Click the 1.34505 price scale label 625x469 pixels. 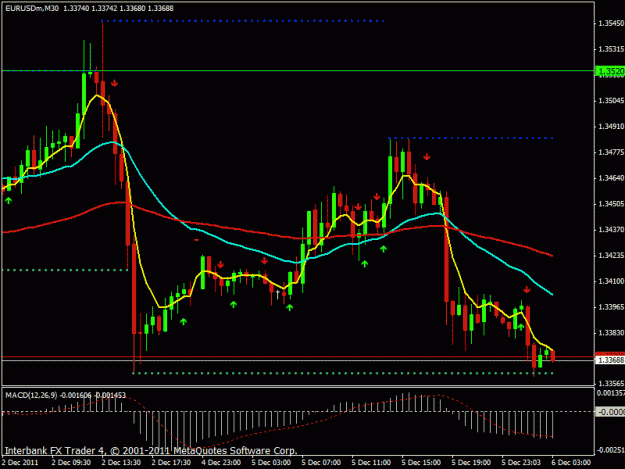pyautogui.click(x=611, y=204)
